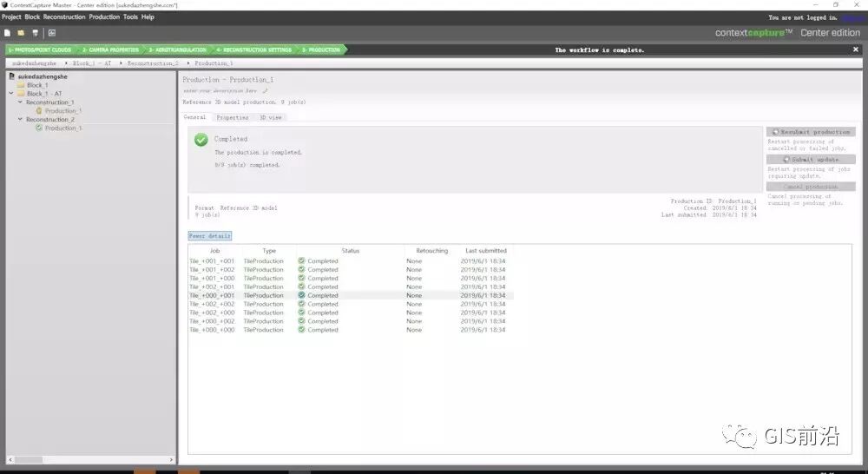Click the right arrow of the tree scrollbar
Viewport: 868px width, 474px height.
[x=171, y=459]
